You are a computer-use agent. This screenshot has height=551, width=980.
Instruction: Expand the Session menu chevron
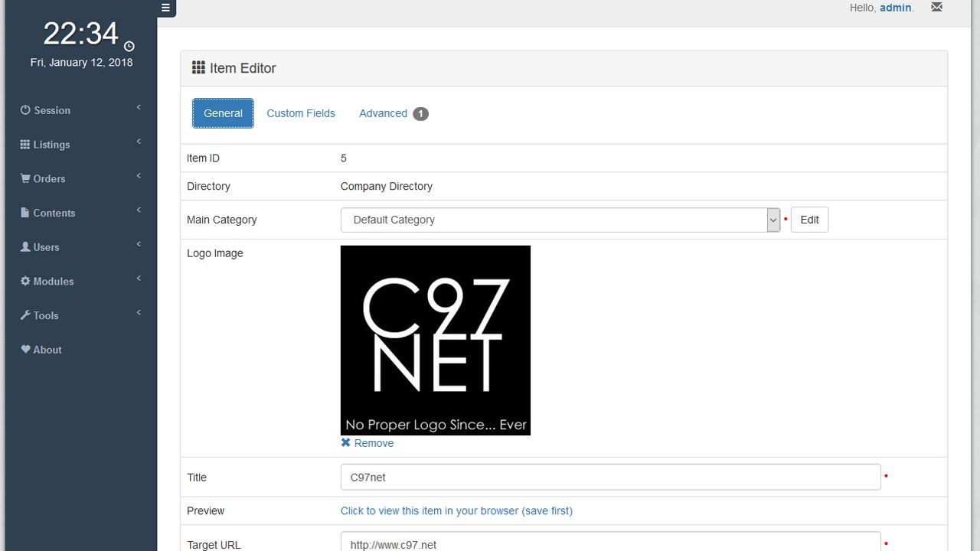pos(139,107)
